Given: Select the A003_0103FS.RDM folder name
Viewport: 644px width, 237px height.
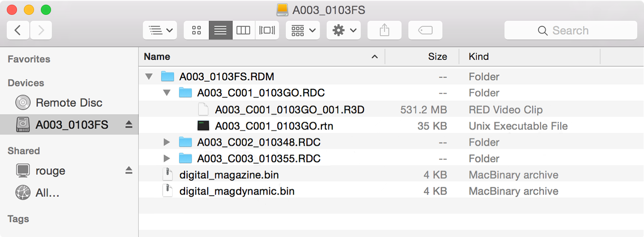Looking at the screenshot, I should point(227,77).
